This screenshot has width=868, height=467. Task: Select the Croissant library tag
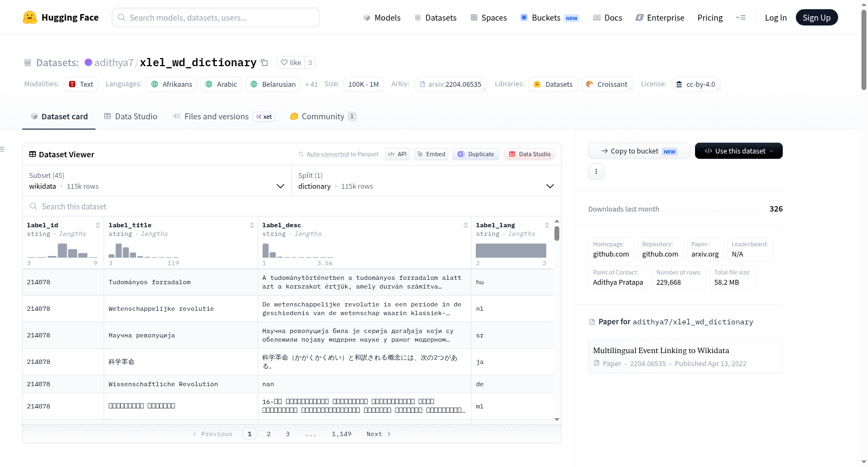607,84
